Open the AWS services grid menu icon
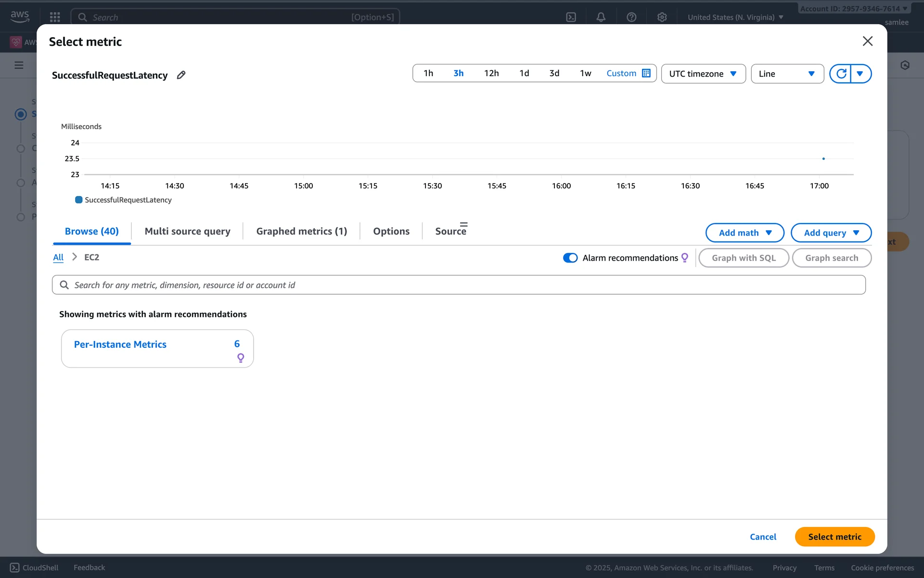 pyautogui.click(x=55, y=17)
